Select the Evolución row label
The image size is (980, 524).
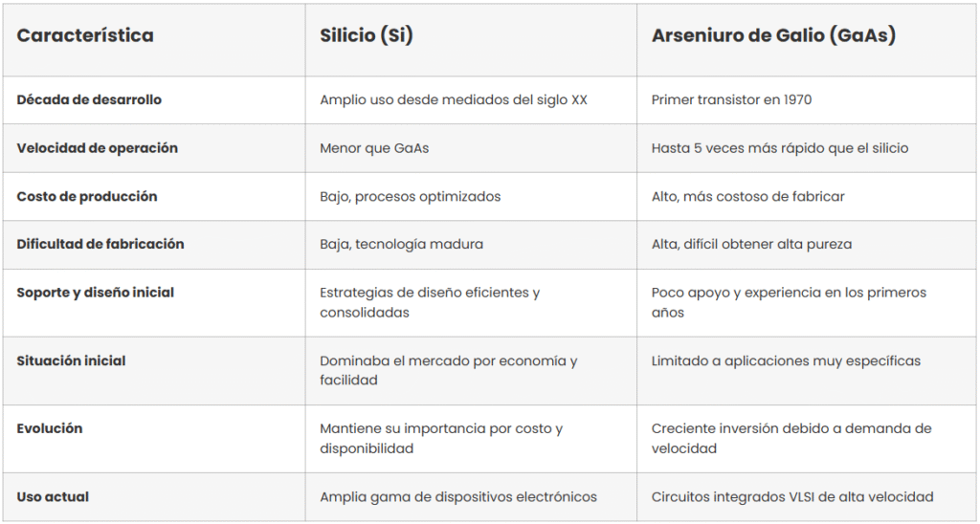pos(50,428)
